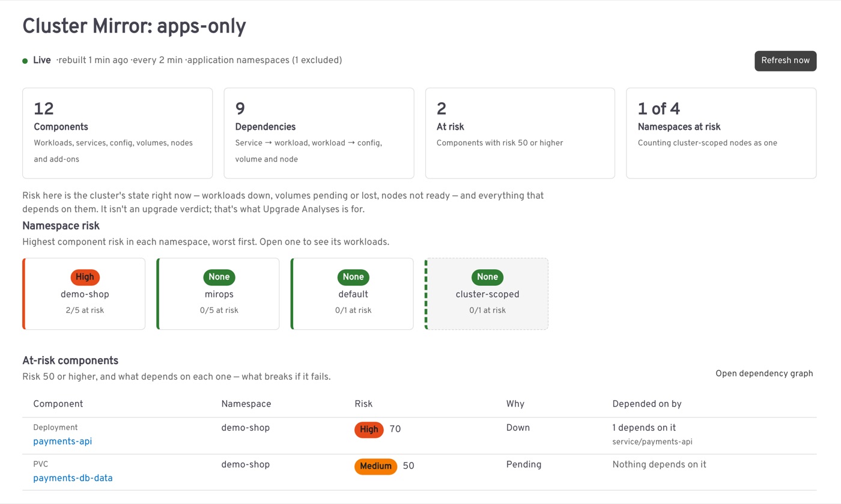
Task: Open the payments-db-data PVC link
Action: (73, 479)
